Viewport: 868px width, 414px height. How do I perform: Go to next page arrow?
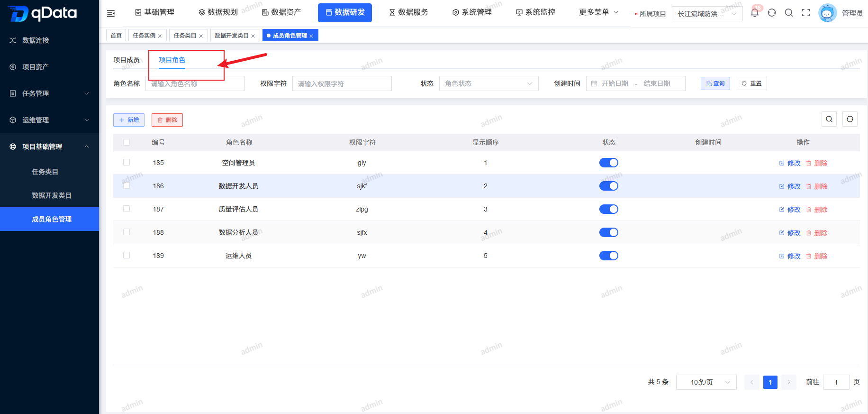pyautogui.click(x=789, y=382)
